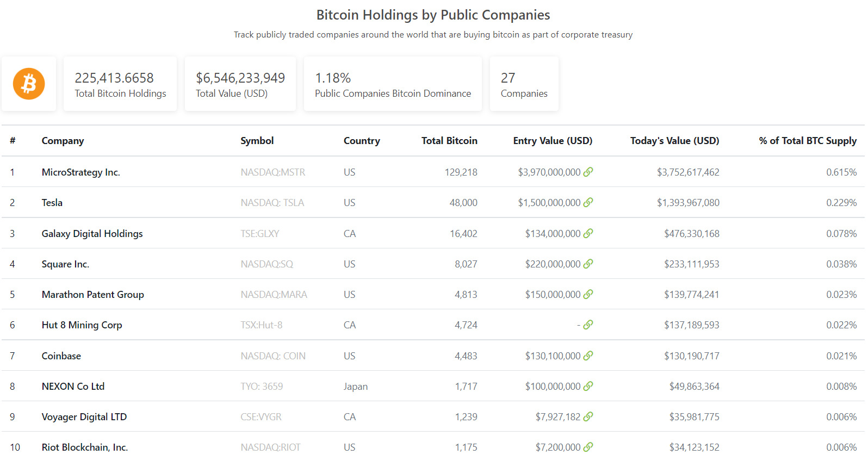Click the NASDAQ: COIN ticker symbol
This screenshot has width=868, height=461.
[272, 356]
